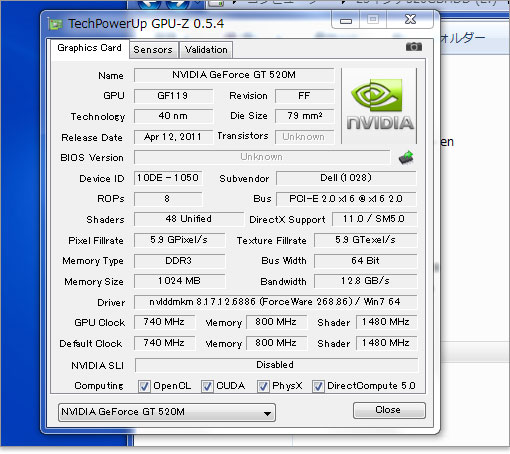Toggle the CUDA checkbox

pos(207,386)
